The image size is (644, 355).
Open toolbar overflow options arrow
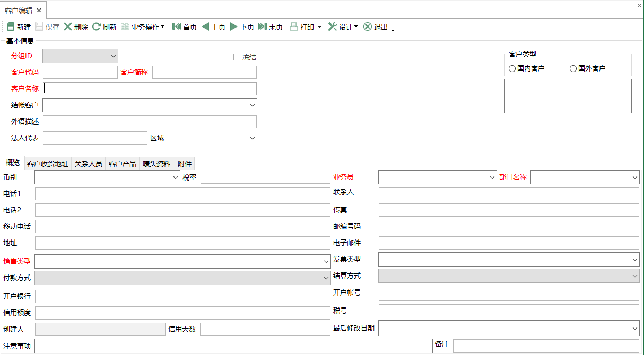pyautogui.click(x=393, y=30)
